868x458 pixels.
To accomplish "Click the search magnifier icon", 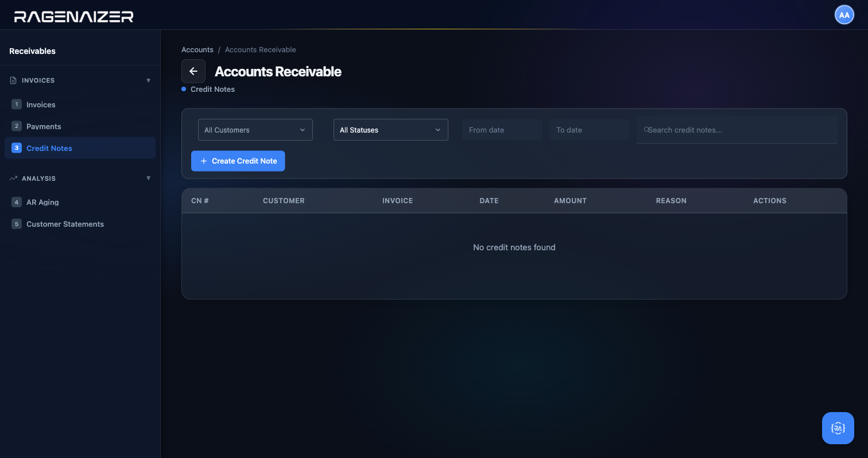I will [x=646, y=130].
